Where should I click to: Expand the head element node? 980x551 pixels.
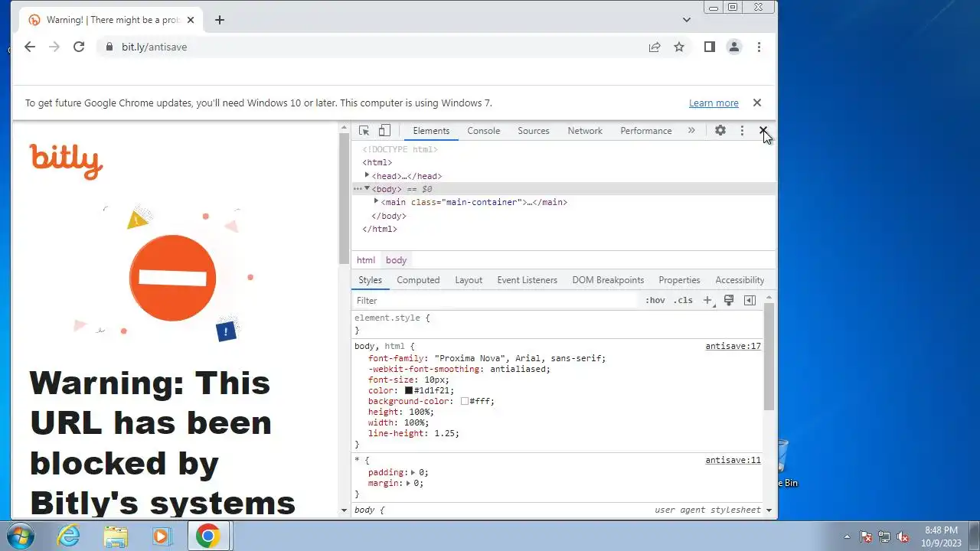coord(367,175)
